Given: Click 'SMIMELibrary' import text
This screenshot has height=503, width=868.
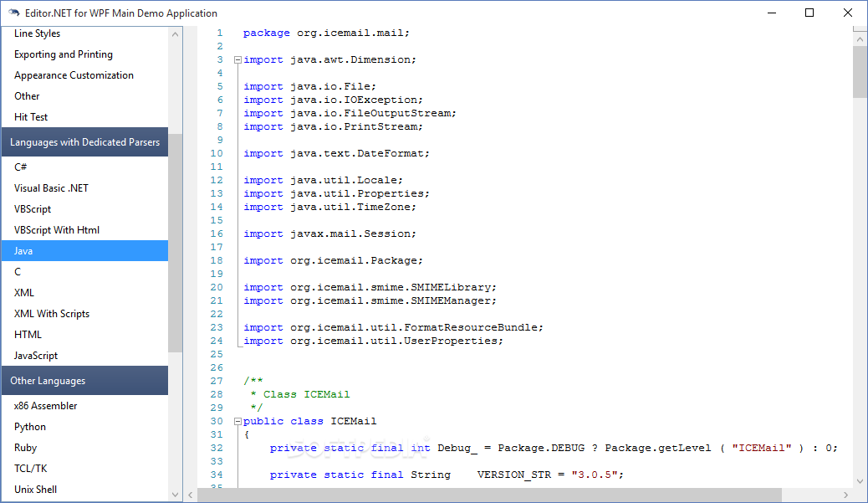Looking at the screenshot, I should coord(452,288).
